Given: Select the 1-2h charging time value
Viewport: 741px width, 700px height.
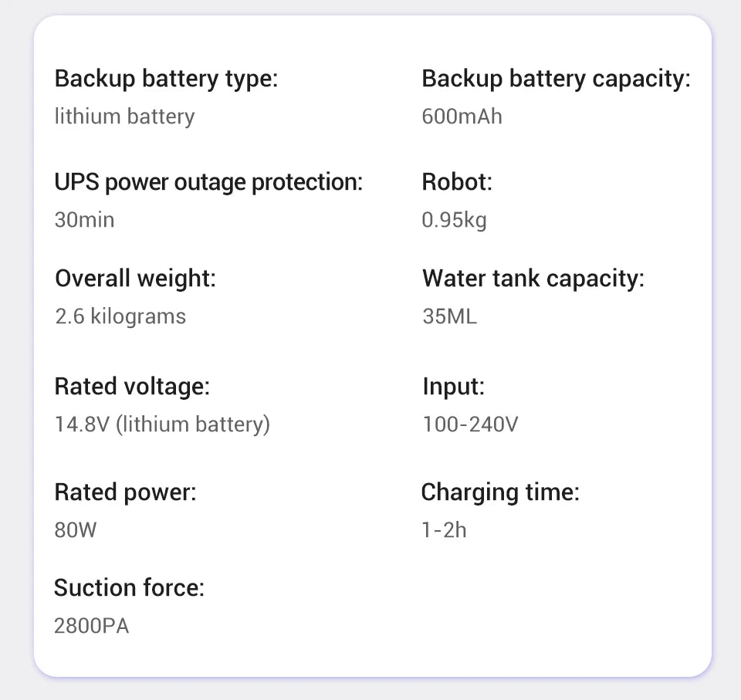Looking at the screenshot, I should coord(444,530).
